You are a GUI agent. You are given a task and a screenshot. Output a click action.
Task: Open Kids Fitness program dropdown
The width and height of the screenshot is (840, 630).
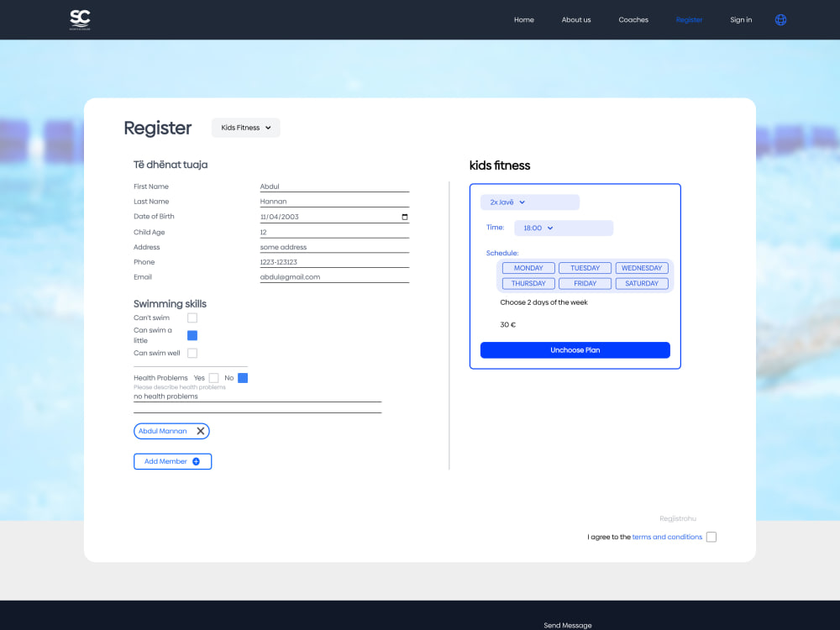246,128
